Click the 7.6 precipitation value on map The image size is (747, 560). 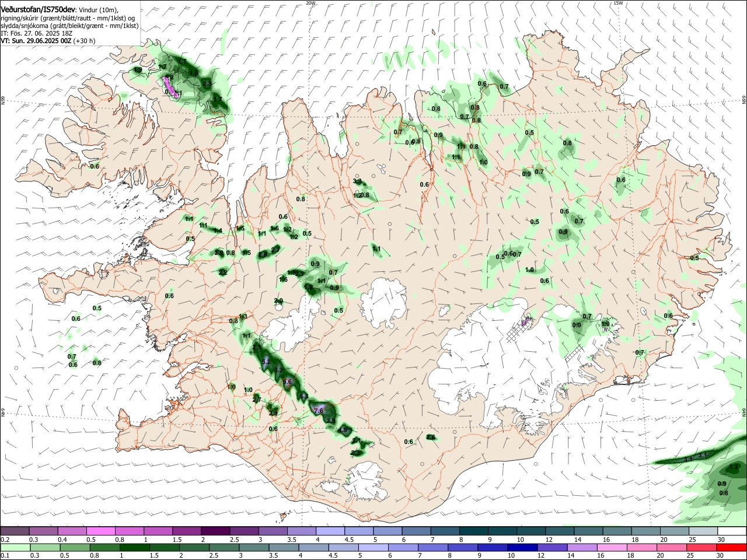pyautogui.click(x=319, y=411)
